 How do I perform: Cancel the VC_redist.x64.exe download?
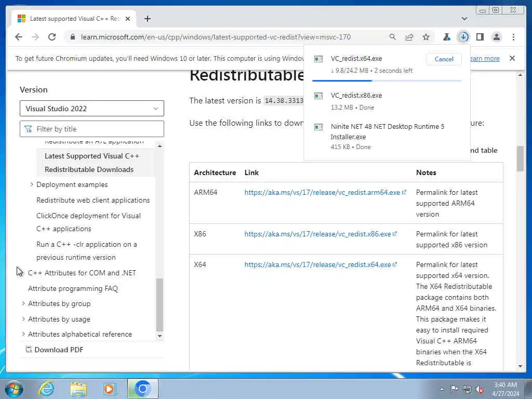[x=444, y=59]
